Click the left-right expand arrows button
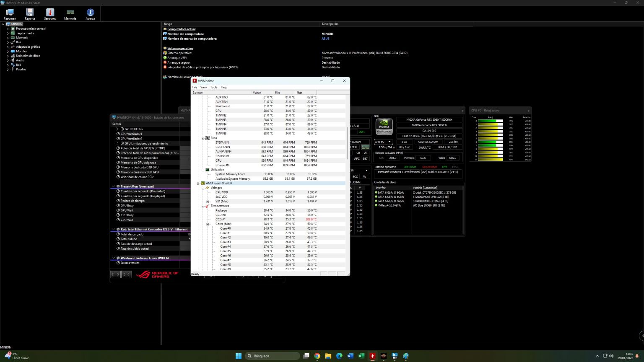The height and width of the screenshot is (362, 644). tap(115, 274)
